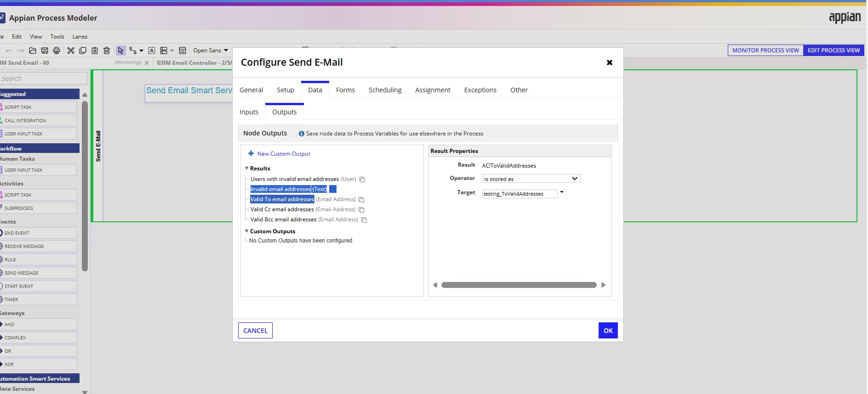Click MONITOR PROCESS VIEW button
This screenshot has width=868, height=394.
(x=765, y=51)
